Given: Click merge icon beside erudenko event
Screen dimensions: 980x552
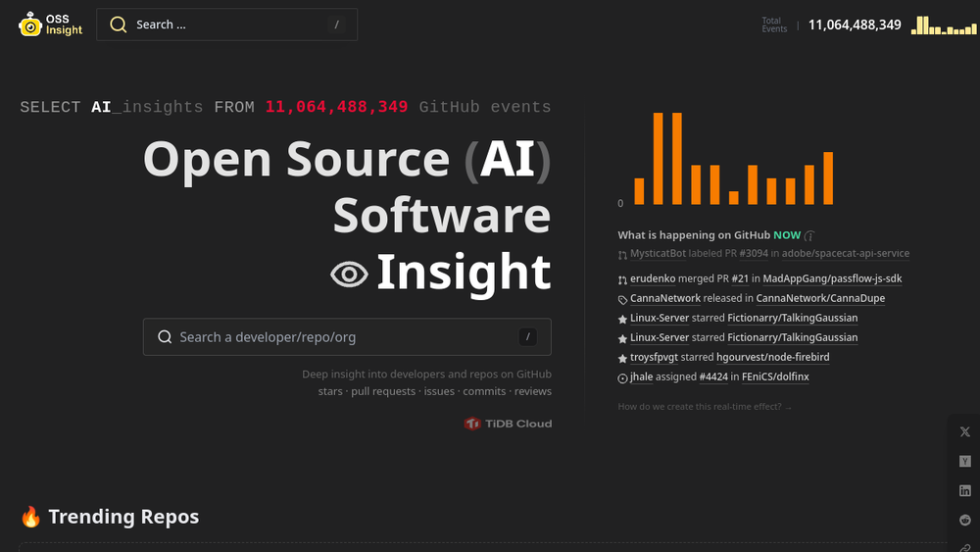Looking at the screenshot, I should pos(622,280).
